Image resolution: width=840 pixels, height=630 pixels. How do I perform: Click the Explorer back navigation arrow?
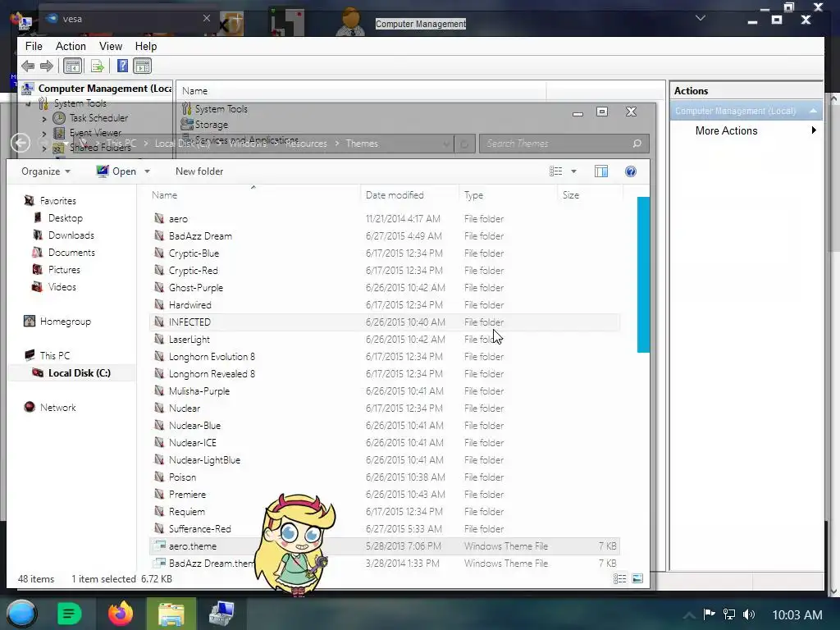point(21,143)
